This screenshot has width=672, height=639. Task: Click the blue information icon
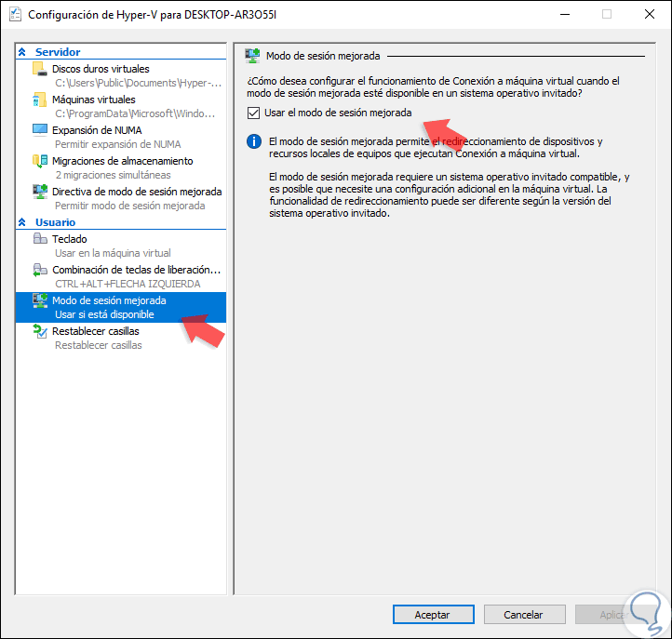[254, 141]
